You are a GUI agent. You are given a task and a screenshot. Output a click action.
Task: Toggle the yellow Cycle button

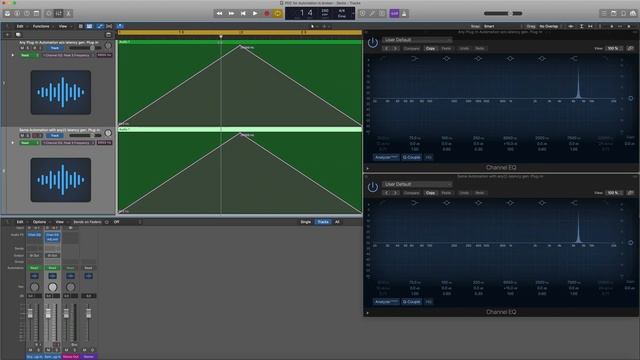(278, 13)
